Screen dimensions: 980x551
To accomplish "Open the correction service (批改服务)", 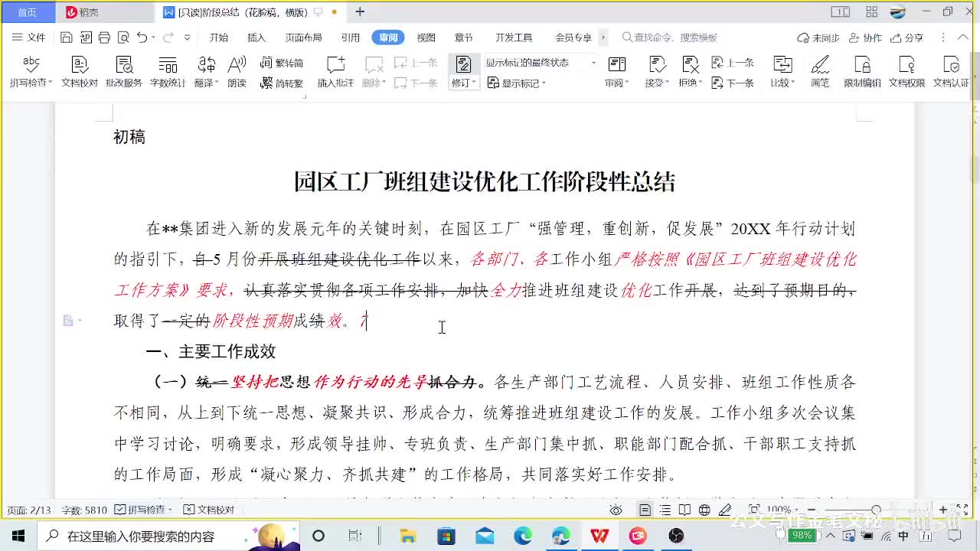I will [124, 72].
